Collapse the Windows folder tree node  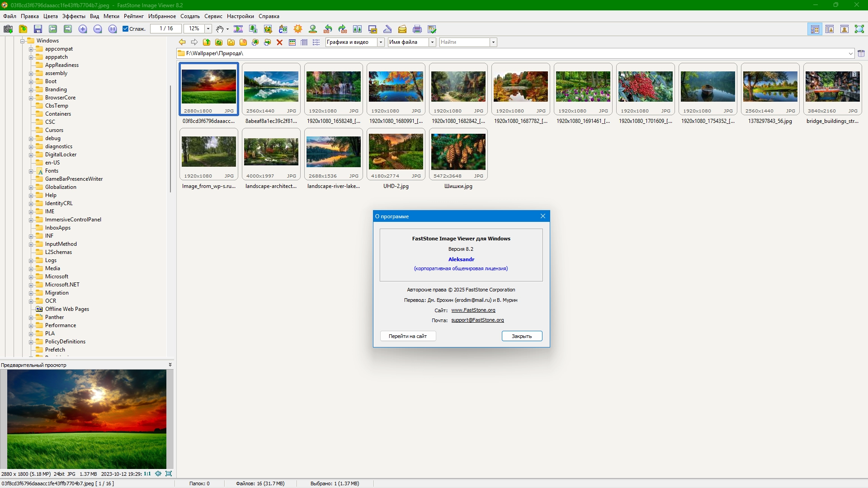coord(22,41)
